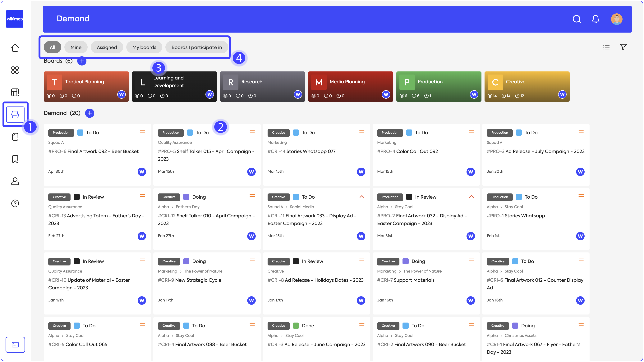This screenshot has height=362, width=644.
Task: Click the bookmark icon in sidebar
Action: [15, 159]
